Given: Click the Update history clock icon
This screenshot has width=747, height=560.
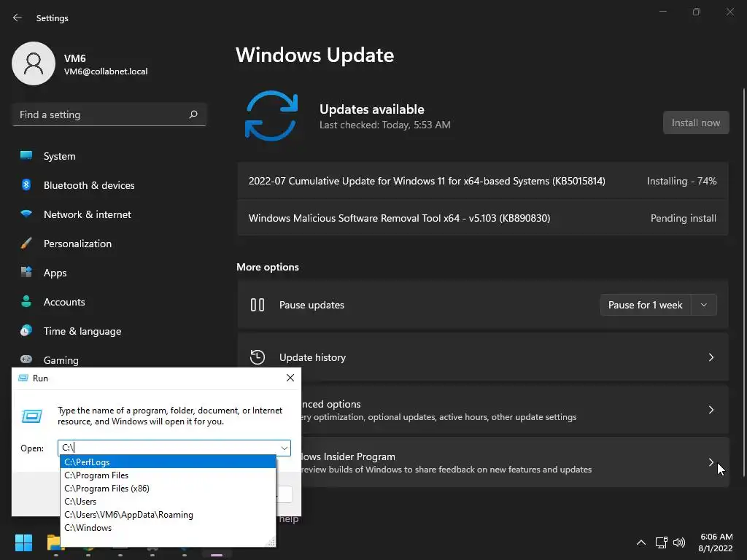Looking at the screenshot, I should pos(258,357).
